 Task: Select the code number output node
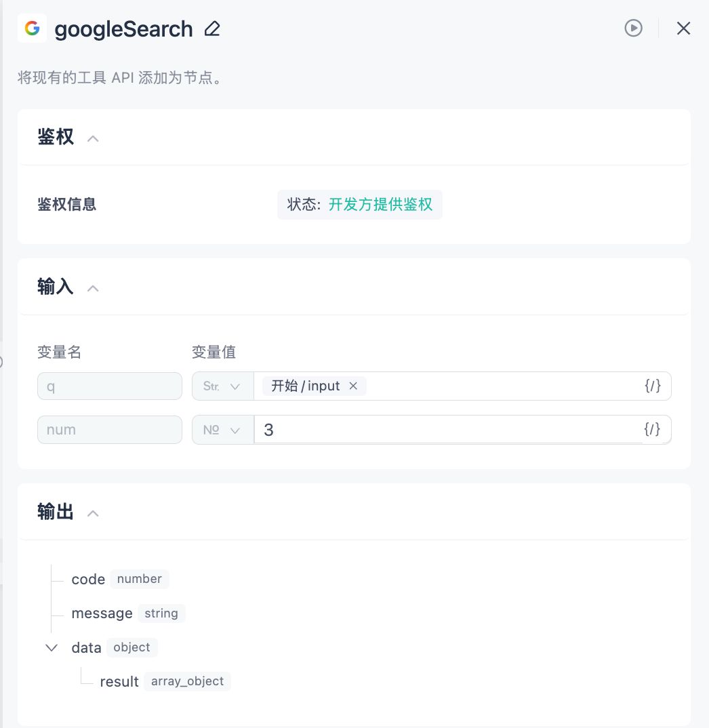coord(88,579)
